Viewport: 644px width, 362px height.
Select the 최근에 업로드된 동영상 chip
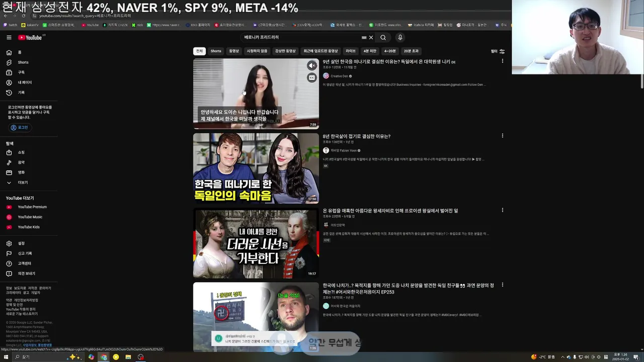pyautogui.click(x=320, y=51)
